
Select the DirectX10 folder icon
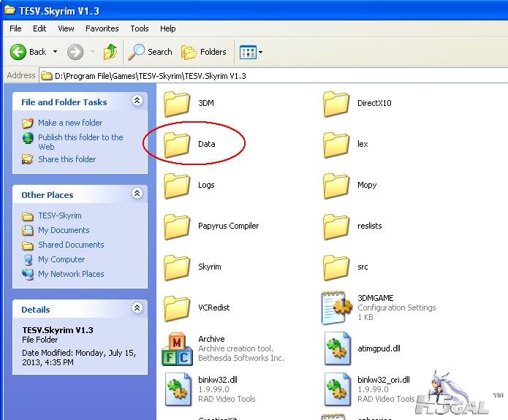[336, 104]
